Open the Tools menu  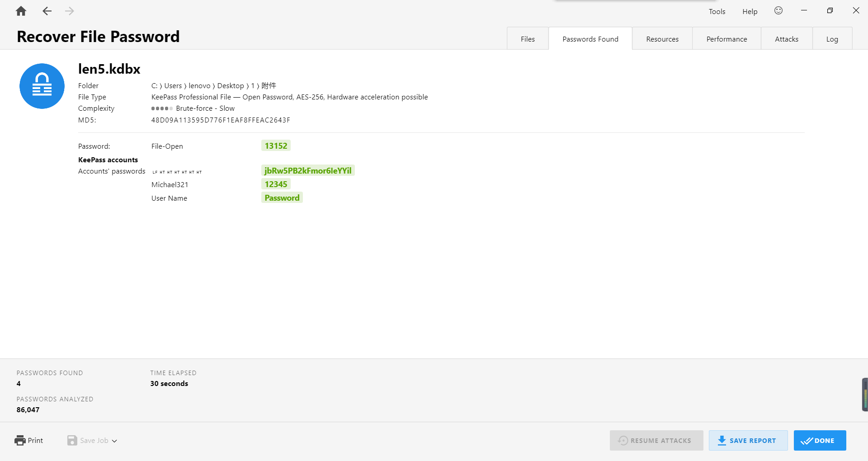tap(717, 12)
